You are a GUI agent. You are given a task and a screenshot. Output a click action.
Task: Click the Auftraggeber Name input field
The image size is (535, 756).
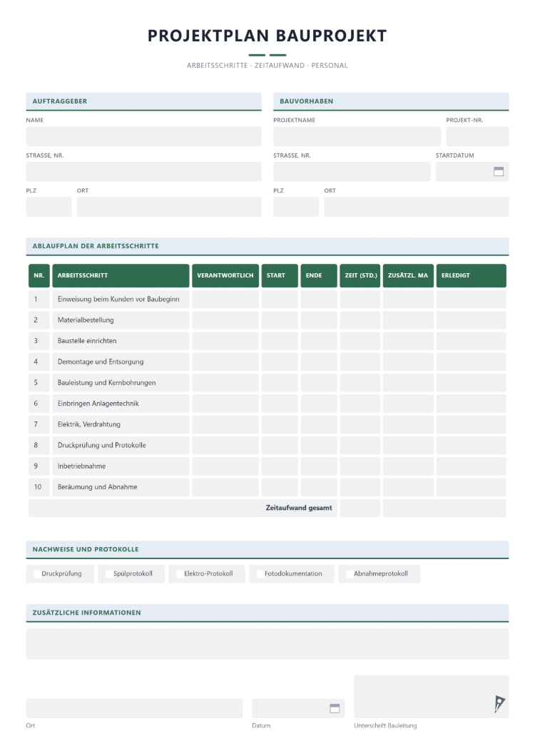coord(144,136)
